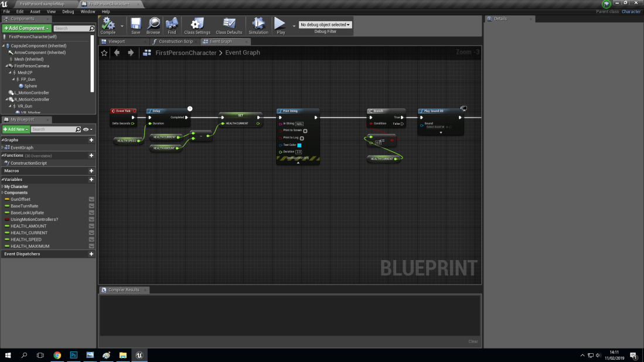Click the favorites star beside the breadcrumb
This screenshot has height=362, width=644.
(x=104, y=53)
